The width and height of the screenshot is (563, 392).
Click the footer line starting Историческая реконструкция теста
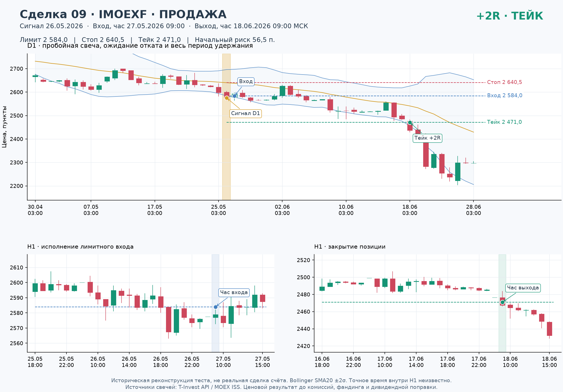[x=281, y=380]
